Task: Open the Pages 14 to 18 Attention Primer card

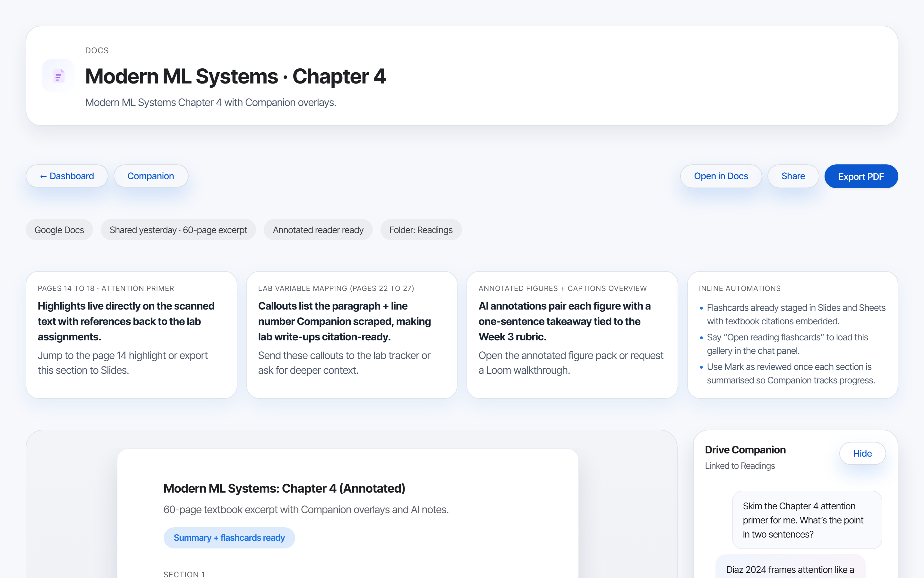Action: (x=131, y=335)
